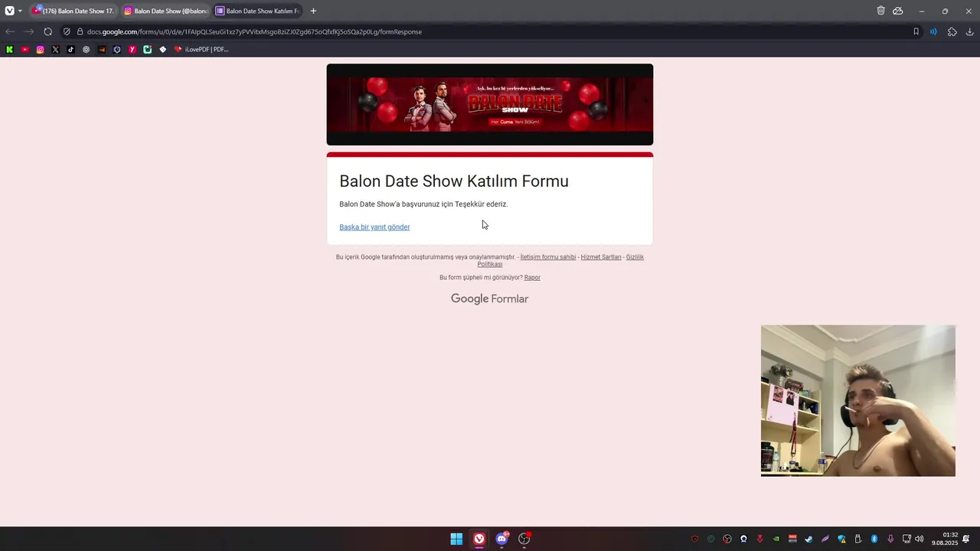Click the NVIDIA tray icon
This screenshot has width=980, height=551.
coord(776,539)
